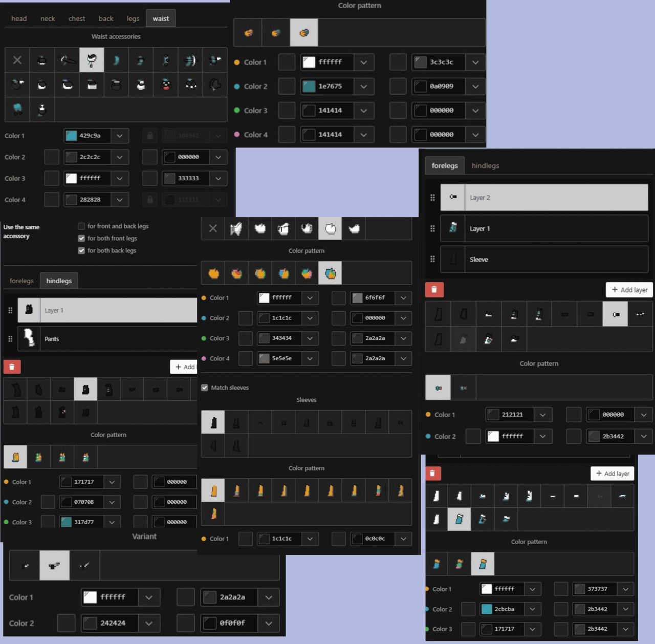Click Add layer button above the 373737 panel
Screen dimensions: 655x644
613,474
